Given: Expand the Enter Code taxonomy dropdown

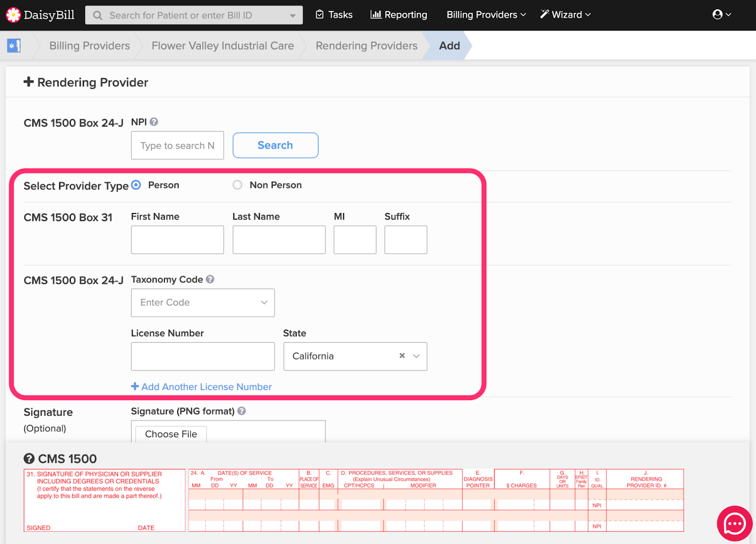Looking at the screenshot, I should (264, 303).
